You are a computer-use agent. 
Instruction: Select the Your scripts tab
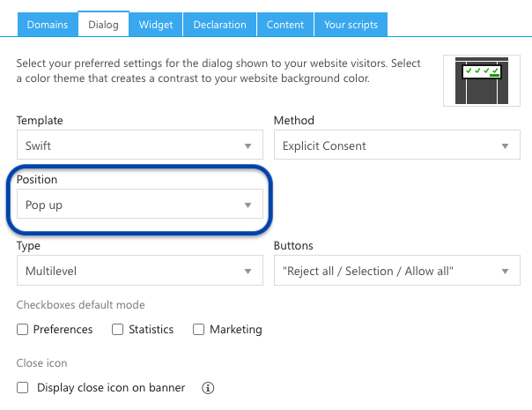pyautogui.click(x=351, y=25)
